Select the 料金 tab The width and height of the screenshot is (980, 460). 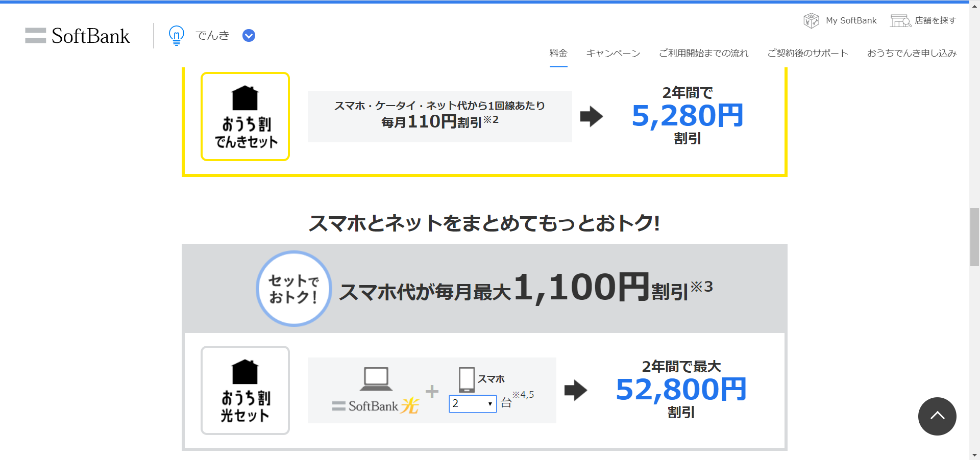point(558,53)
